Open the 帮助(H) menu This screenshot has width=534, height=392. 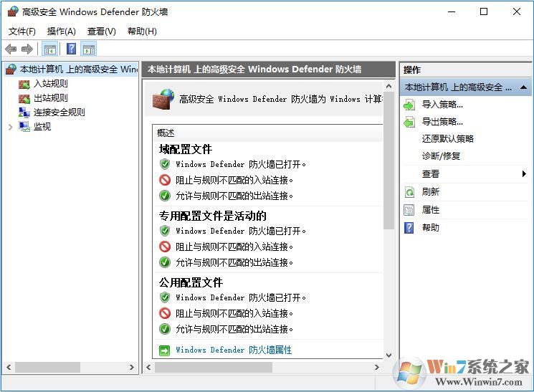point(142,32)
